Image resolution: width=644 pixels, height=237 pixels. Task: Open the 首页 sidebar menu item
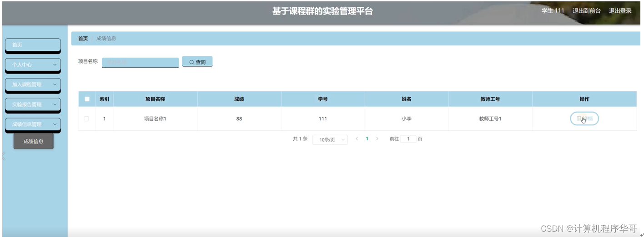(x=33, y=45)
